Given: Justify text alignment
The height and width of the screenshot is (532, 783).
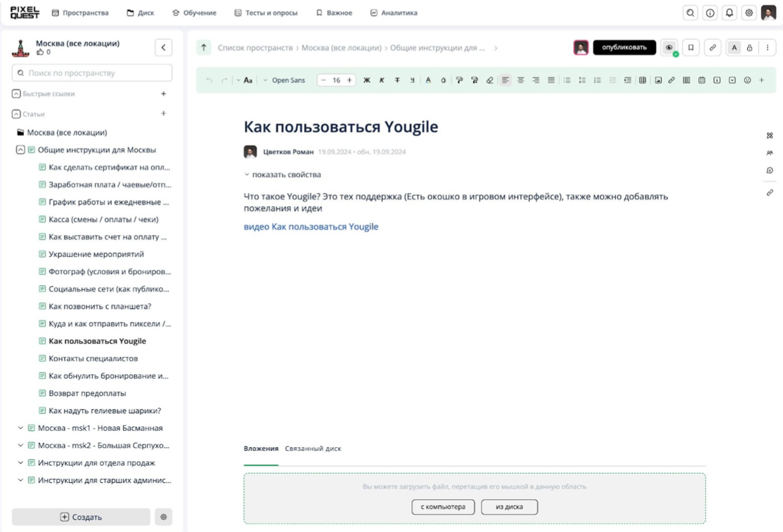Looking at the screenshot, I should point(551,80).
